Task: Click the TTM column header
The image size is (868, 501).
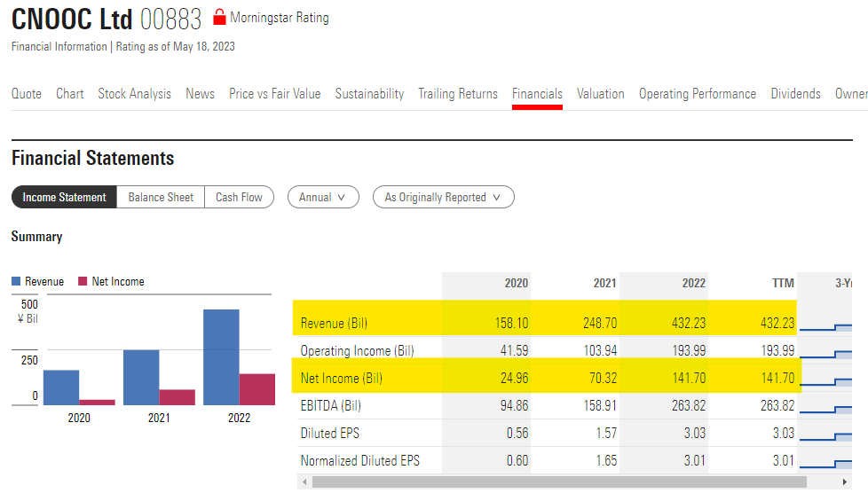Action: (x=784, y=283)
